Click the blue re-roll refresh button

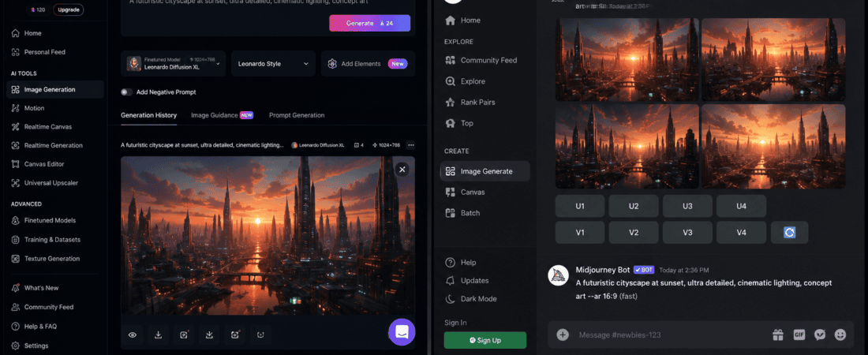(789, 233)
